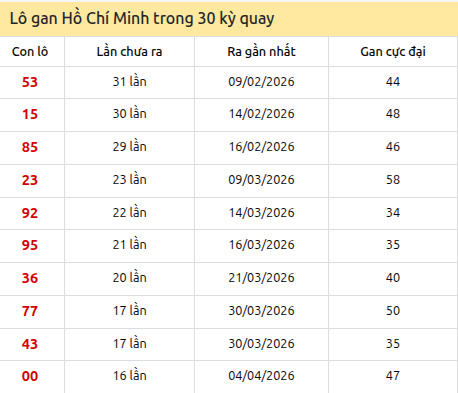Click the date 16/02/2026

(261, 147)
